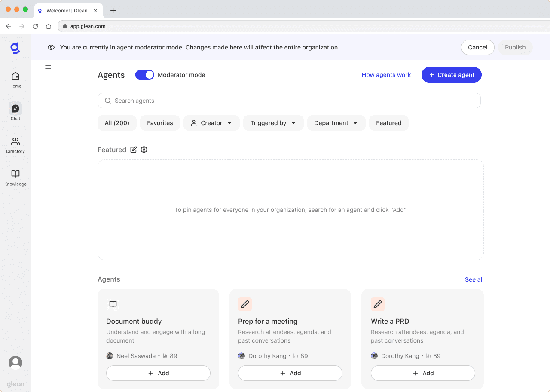Image resolution: width=550 pixels, height=392 pixels.
Task: Click the Glean logo in the sidebar
Action: [x=15, y=48]
